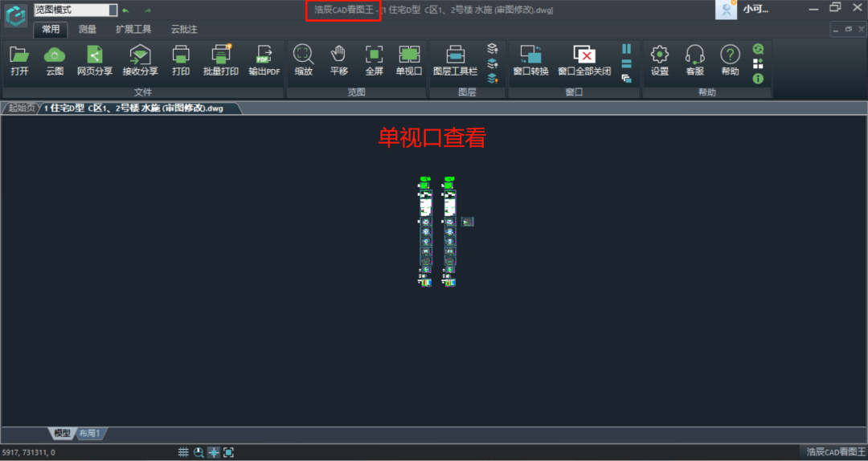Click the 小可... username text

(755, 10)
